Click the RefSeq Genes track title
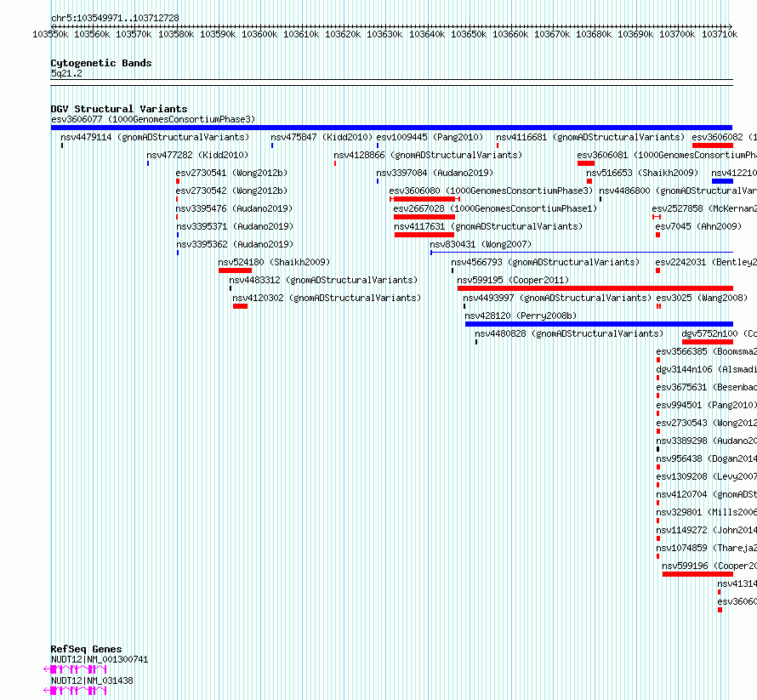757x700 pixels. (86, 649)
